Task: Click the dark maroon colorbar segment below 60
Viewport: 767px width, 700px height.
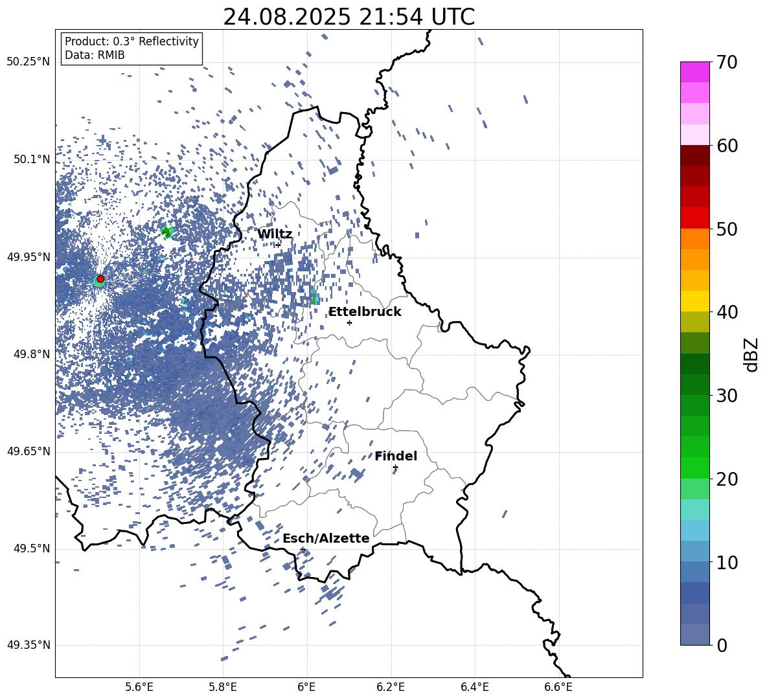Action: (x=694, y=155)
